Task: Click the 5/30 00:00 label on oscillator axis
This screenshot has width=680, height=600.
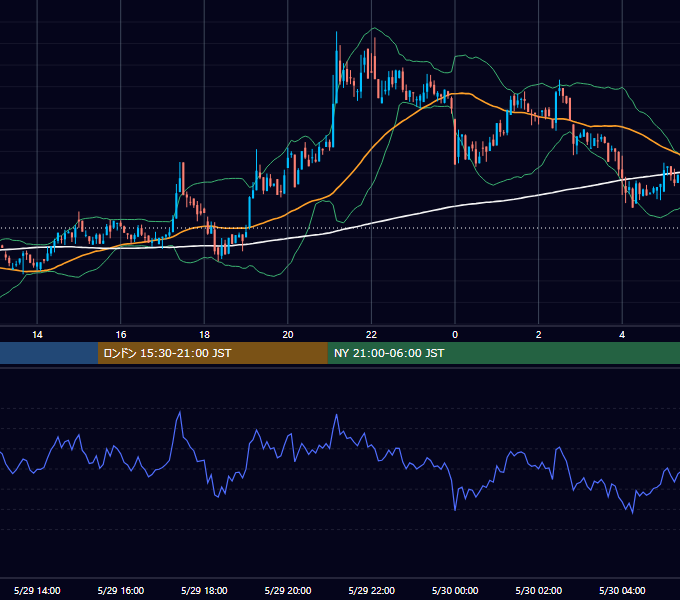Action: tap(455, 590)
